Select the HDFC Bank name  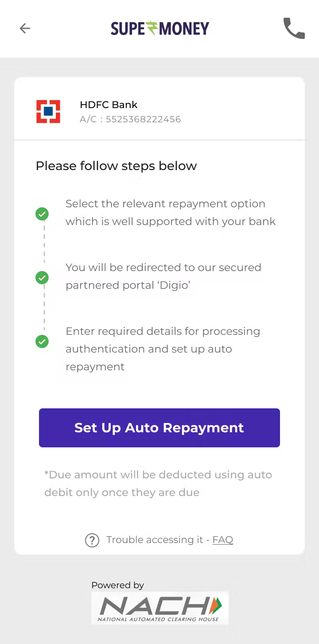[x=109, y=105]
